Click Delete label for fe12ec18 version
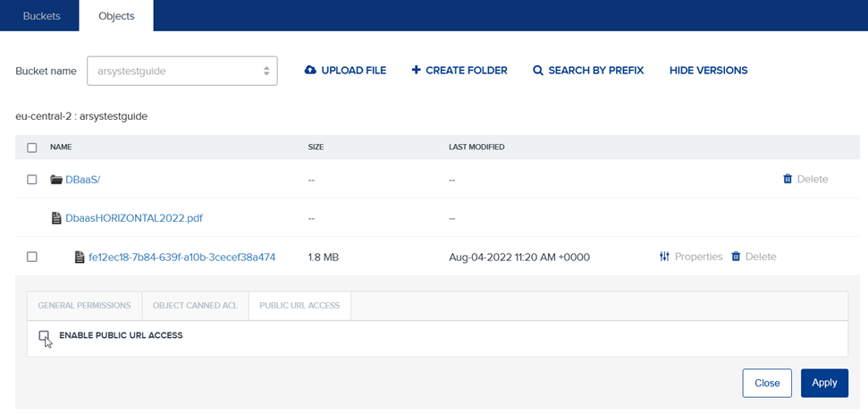This screenshot has width=868, height=414. point(761,257)
